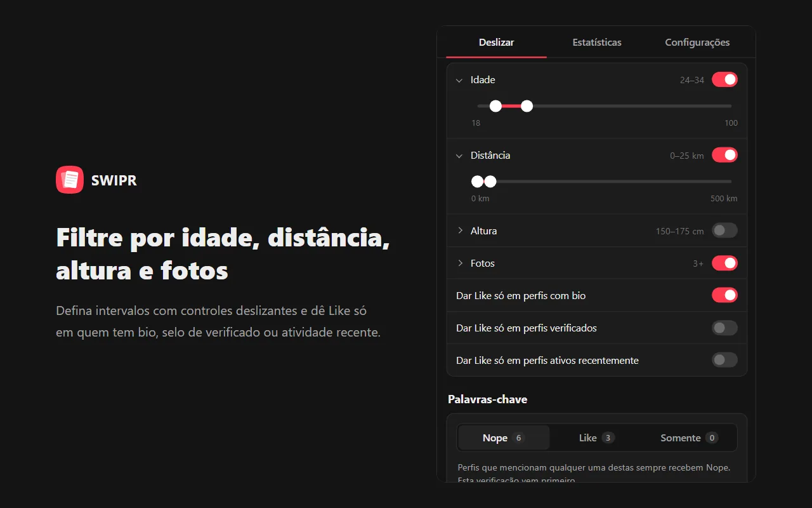This screenshot has width=812, height=508.
Task: Disable the Distância filter toggle
Action: [x=724, y=155]
